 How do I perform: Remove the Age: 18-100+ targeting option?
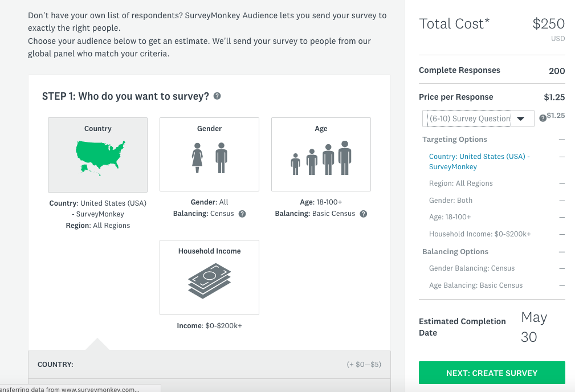coord(562,217)
